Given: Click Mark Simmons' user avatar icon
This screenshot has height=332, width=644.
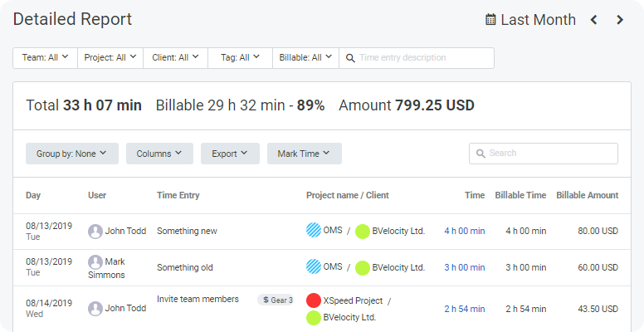Looking at the screenshot, I should pos(95,261).
